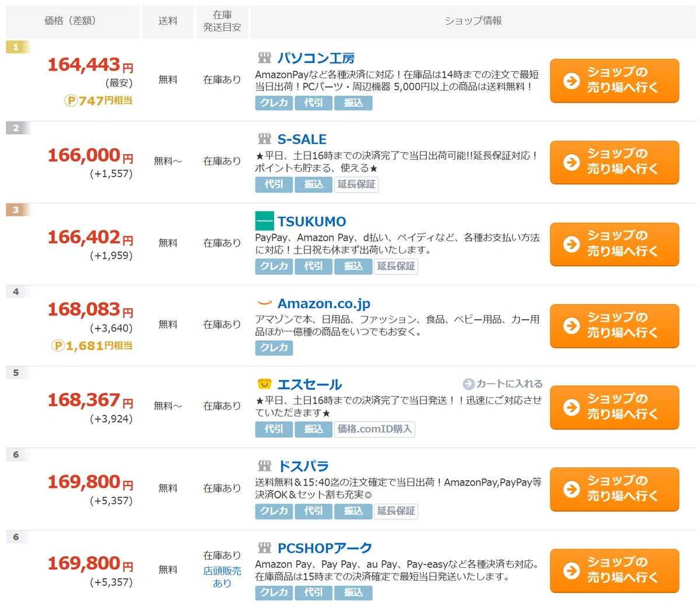Open the S-SALE shop name link
The height and width of the screenshot is (611, 700).
[x=302, y=139]
